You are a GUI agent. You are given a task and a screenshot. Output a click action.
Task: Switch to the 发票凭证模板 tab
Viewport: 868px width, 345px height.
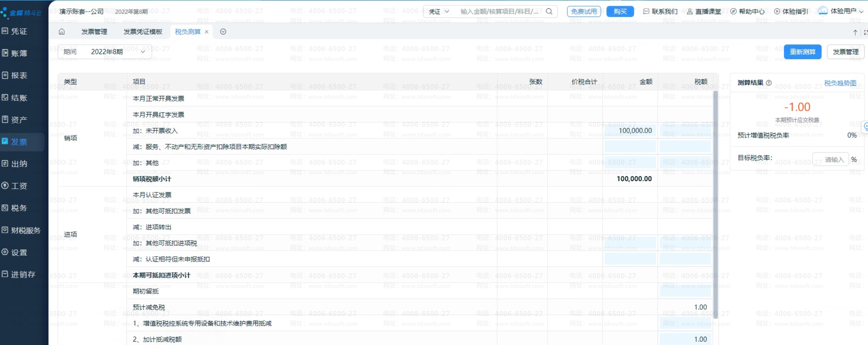point(143,32)
